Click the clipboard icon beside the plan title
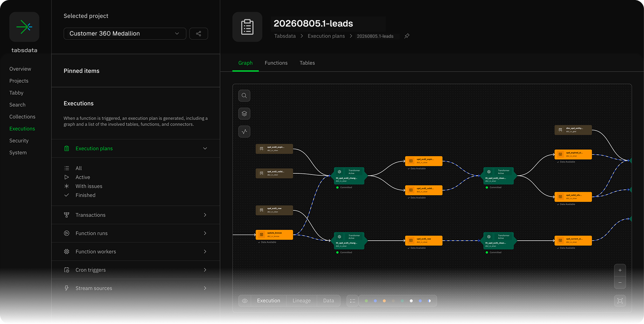 [x=247, y=27]
